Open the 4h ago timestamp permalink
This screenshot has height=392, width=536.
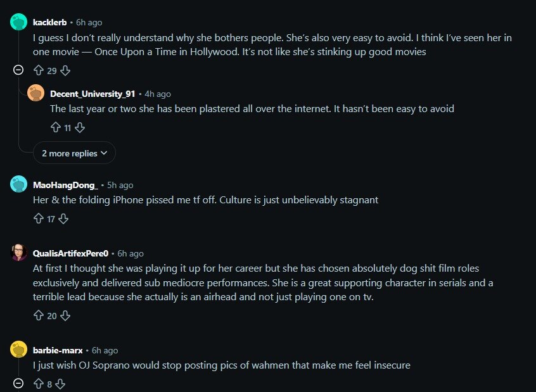click(158, 94)
